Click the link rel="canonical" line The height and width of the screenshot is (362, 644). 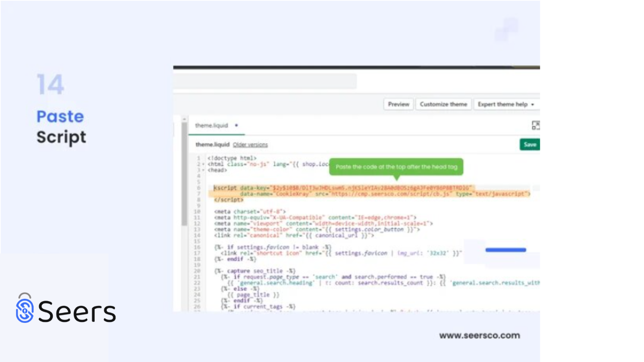[x=294, y=235]
